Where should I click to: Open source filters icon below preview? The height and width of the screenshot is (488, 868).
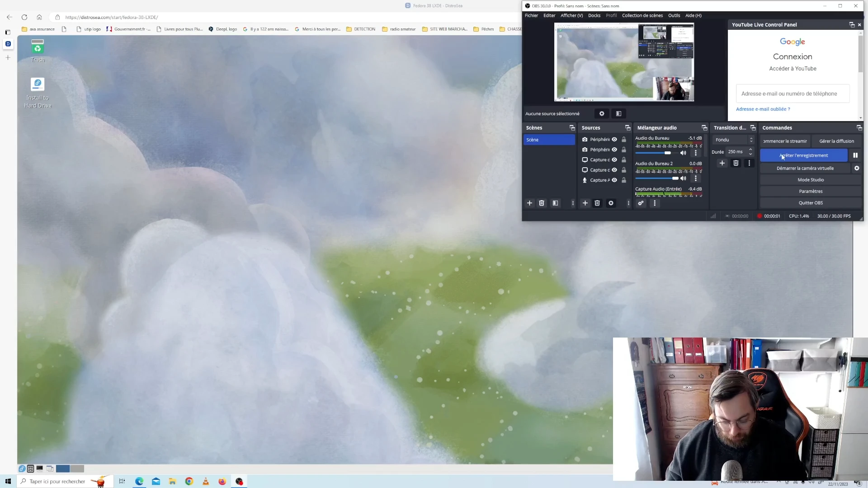tap(618, 114)
